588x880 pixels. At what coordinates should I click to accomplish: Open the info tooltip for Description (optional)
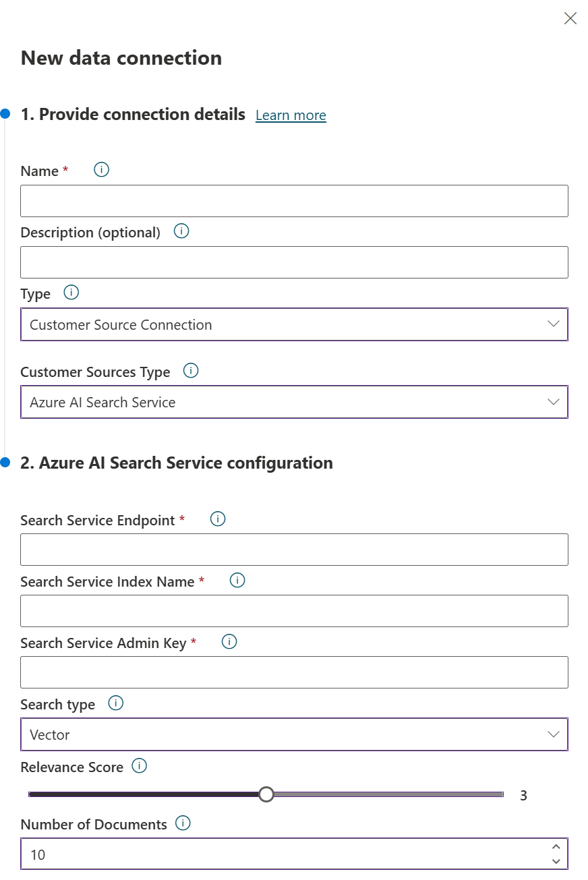point(181,231)
